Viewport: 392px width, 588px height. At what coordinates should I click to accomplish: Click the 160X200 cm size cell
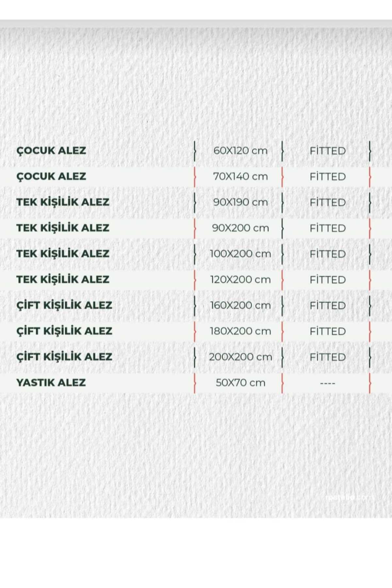pos(240,305)
